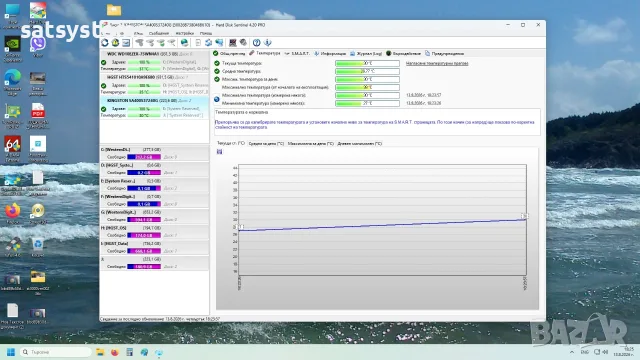Click the blank document report toolbar icon

[x=198, y=42]
